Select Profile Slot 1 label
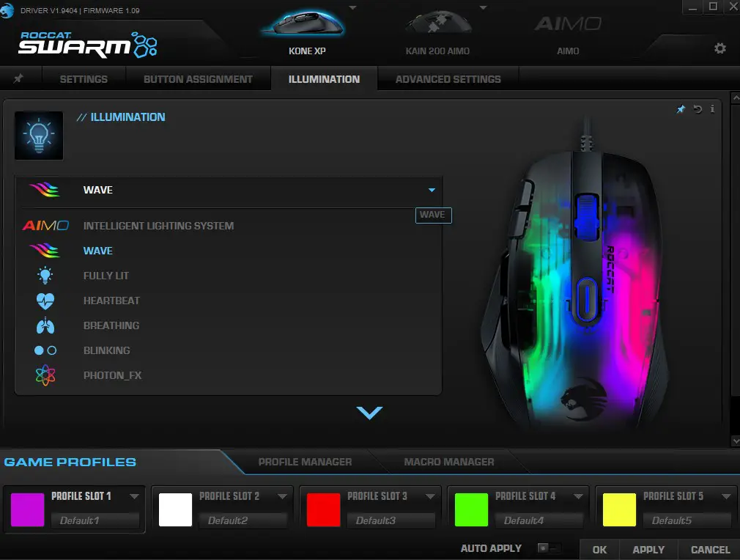 click(81, 496)
